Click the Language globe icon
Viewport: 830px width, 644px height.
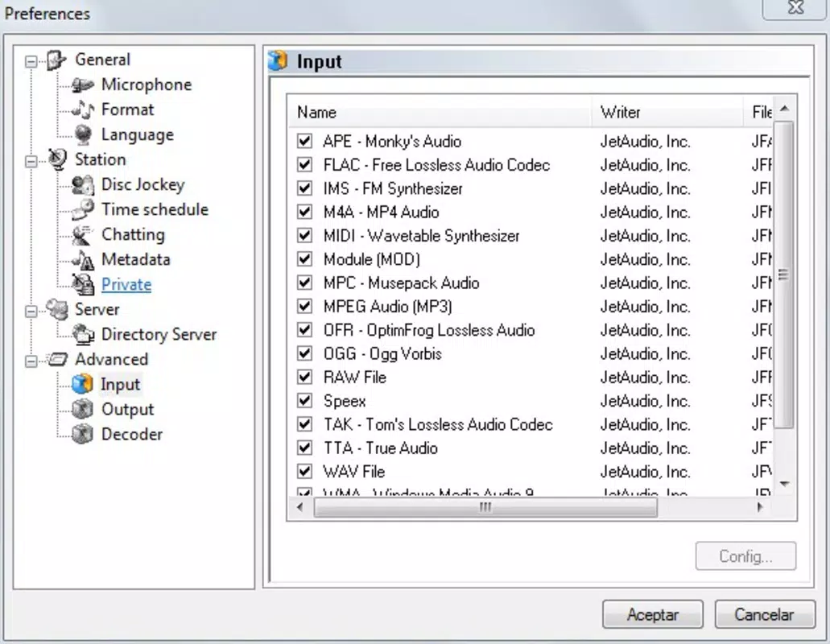(83, 134)
